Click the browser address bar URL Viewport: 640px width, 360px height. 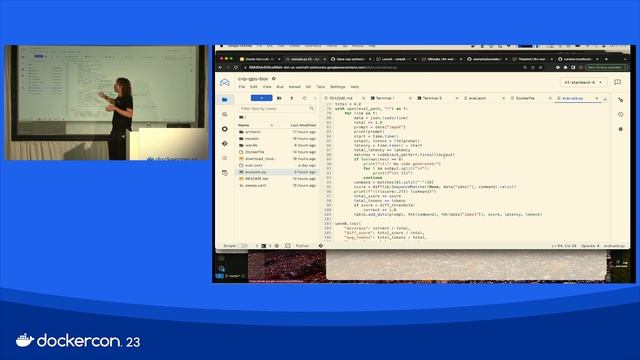322,67
